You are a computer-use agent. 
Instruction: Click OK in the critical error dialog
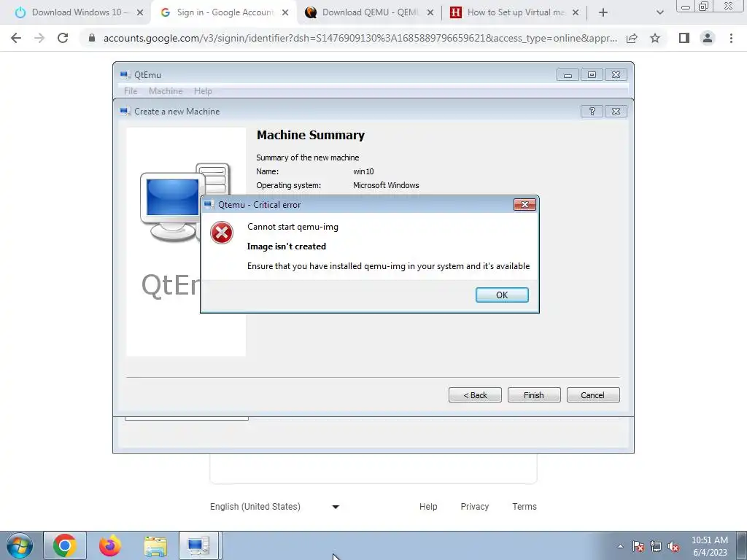(x=502, y=295)
